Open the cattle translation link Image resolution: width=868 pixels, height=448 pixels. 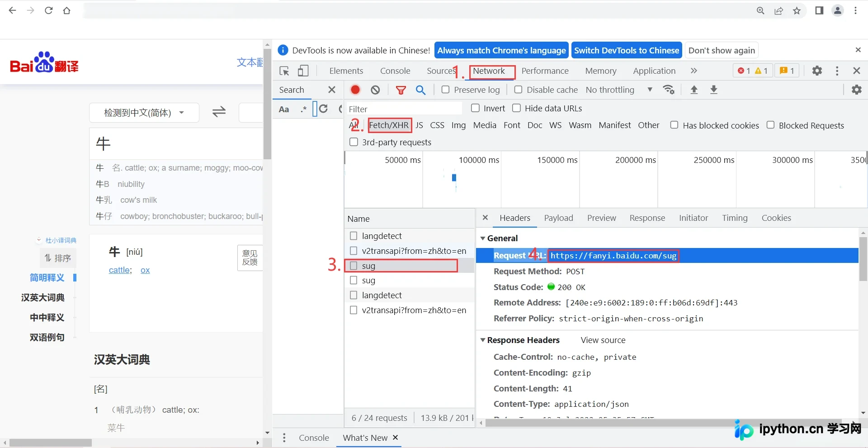click(119, 270)
